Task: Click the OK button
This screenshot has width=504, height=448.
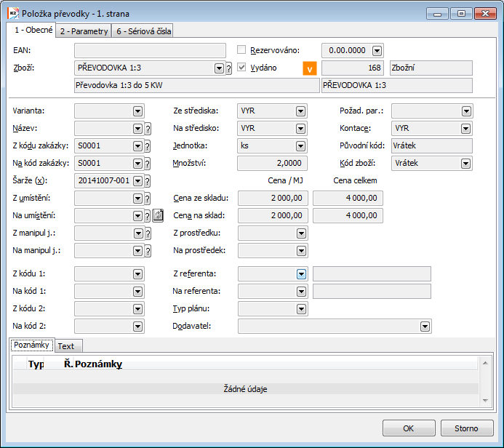Action: 409,428
